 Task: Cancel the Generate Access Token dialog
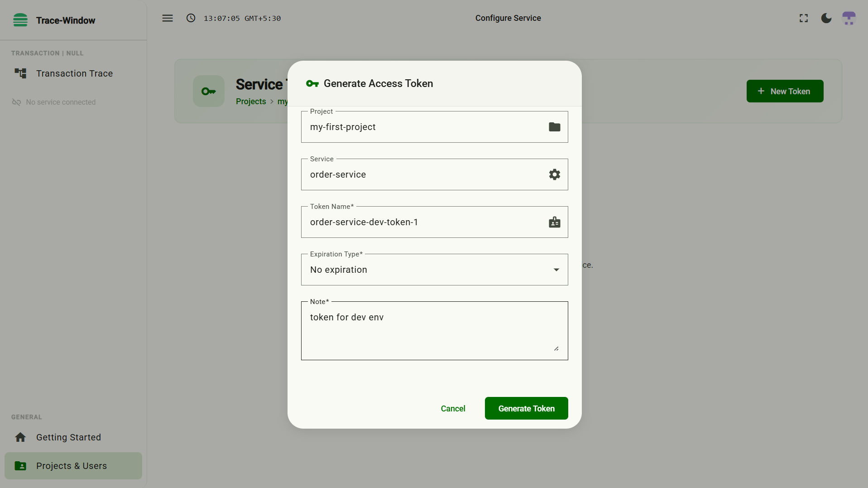(x=453, y=408)
